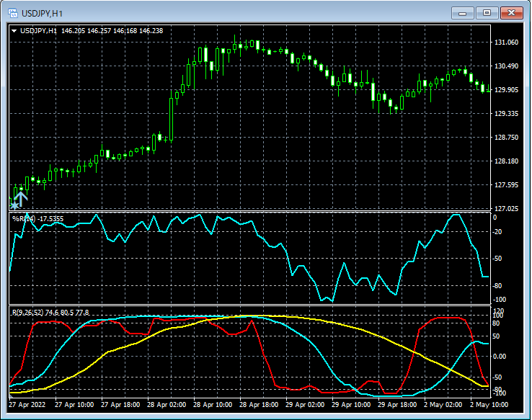Click the 29 Apr 02:00 time label
The image size is (532, 420).
click(305, 405)
